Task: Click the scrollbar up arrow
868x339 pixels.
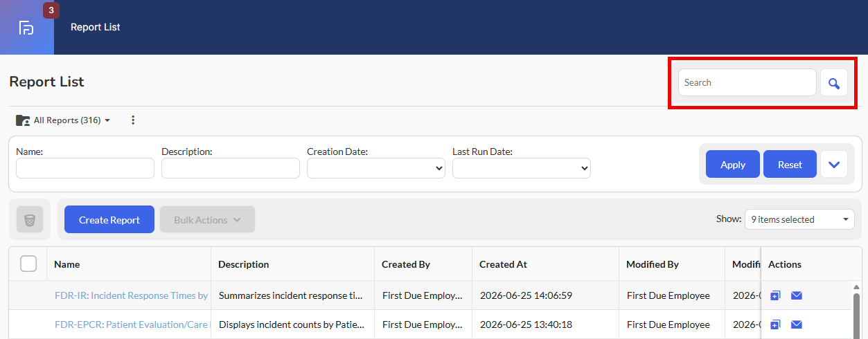Action: (856, 286)
